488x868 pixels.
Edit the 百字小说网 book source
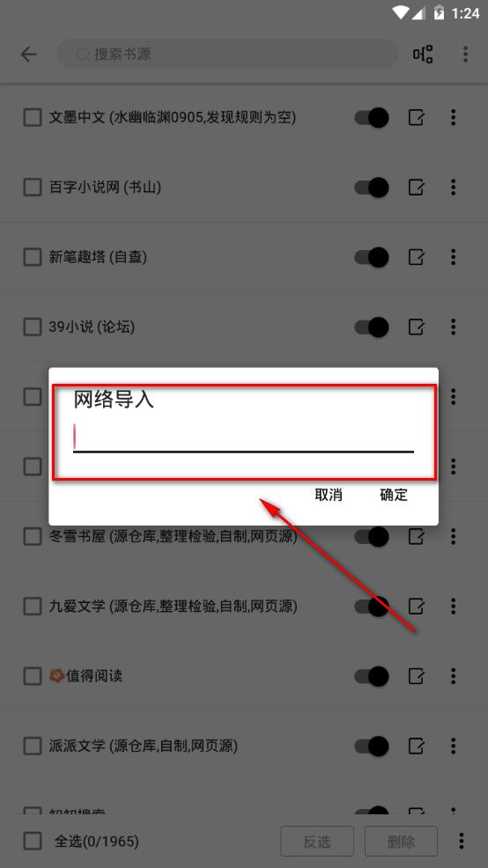(416, 188)
